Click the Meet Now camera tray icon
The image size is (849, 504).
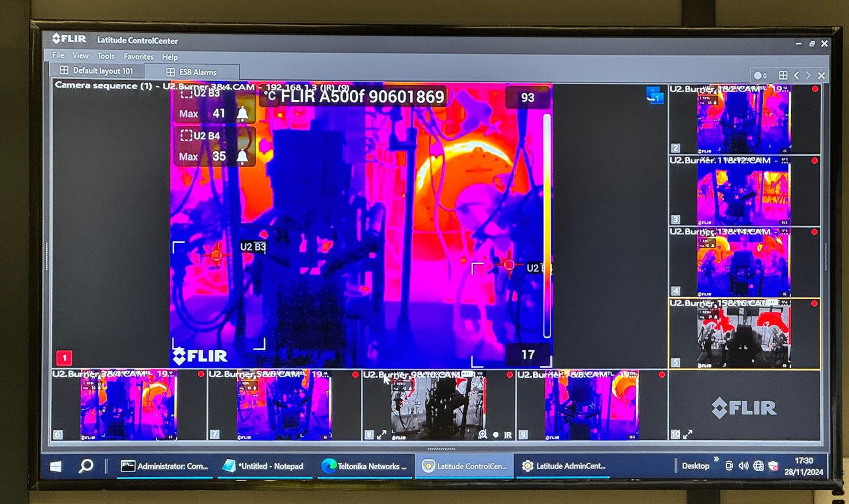click(730, 466)
